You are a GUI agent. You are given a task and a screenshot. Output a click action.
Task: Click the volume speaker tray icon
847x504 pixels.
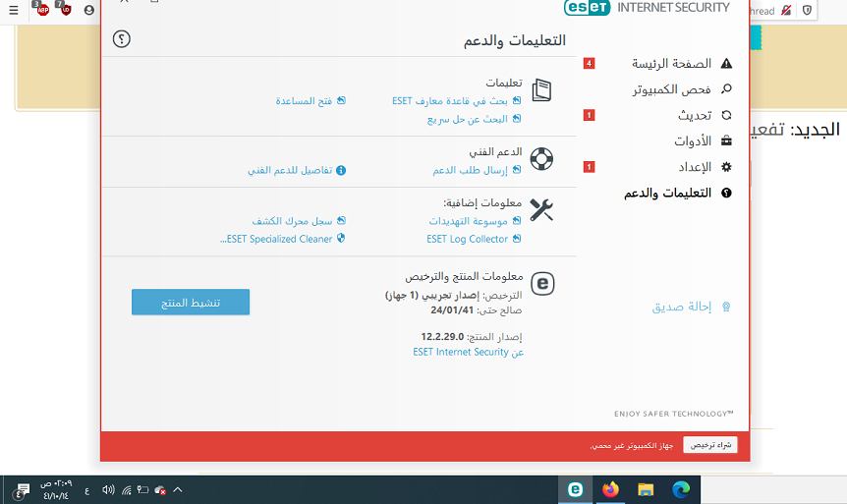point(108,490)
